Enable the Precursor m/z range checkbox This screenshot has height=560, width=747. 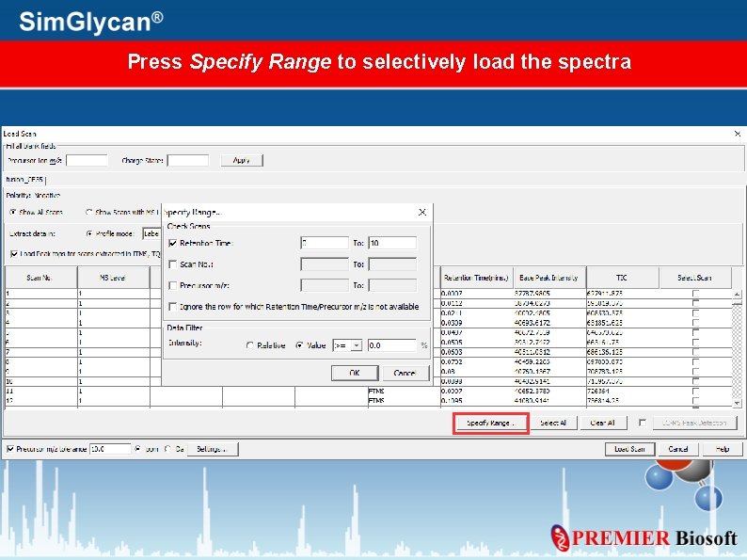tap(173, 285)
